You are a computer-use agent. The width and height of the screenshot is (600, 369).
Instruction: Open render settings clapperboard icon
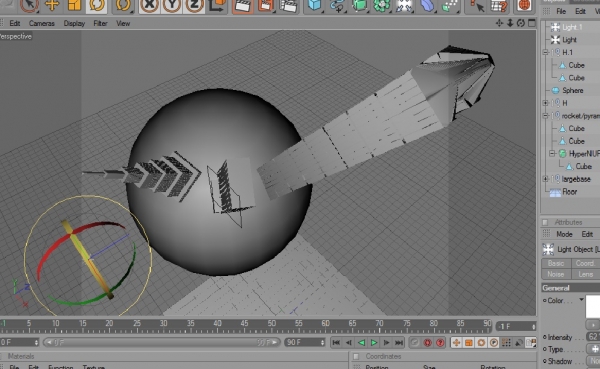289,5
